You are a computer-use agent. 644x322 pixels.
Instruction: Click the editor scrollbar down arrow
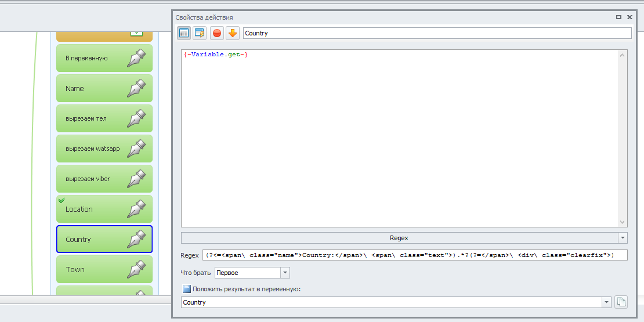pyautogui.click(x=623, y=222)
